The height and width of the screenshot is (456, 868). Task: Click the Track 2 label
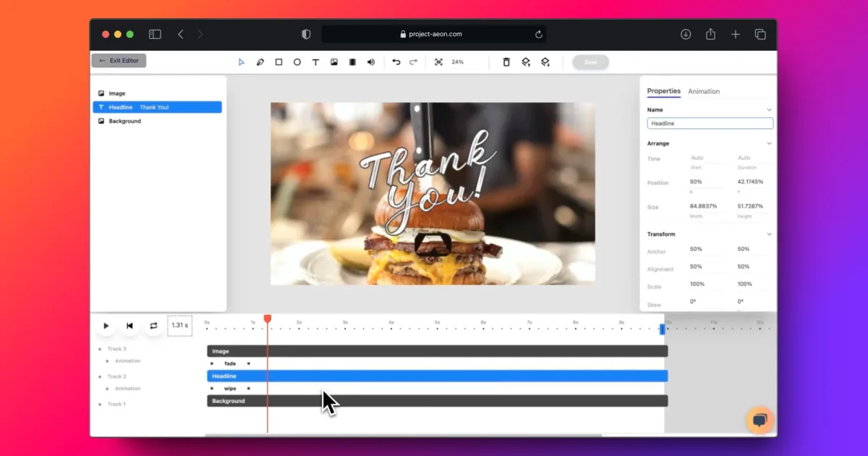tap(116, 376)
